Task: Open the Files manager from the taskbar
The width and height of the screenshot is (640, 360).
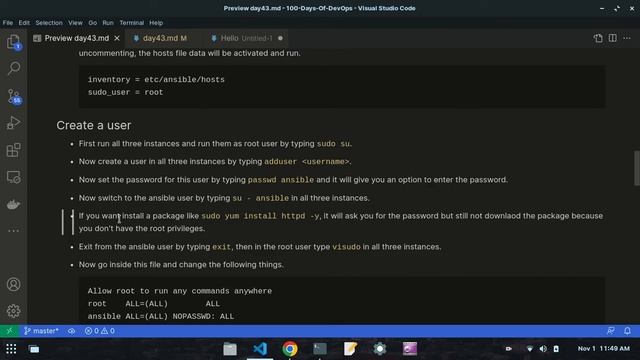Action: 230,349
